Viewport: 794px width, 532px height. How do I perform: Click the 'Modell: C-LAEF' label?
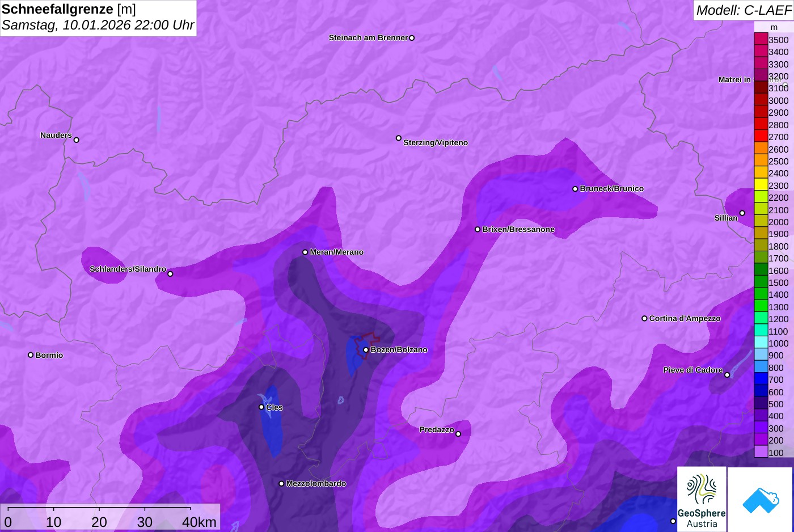coord(744,10)
